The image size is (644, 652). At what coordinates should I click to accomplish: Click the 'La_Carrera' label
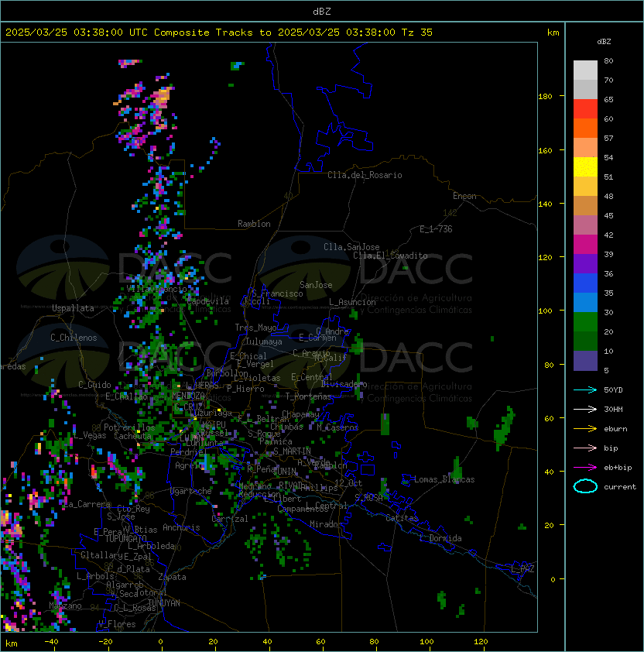point(87,504)
